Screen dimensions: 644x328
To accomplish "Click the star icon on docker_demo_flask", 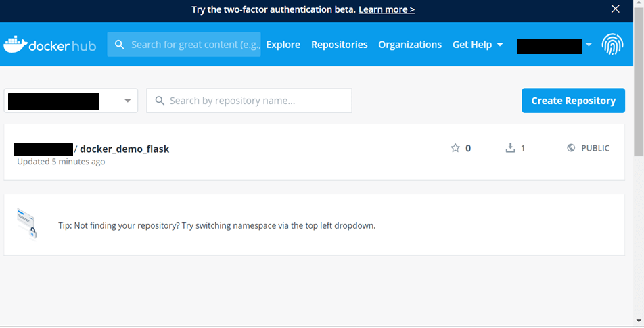I will (x=455, y=148).
